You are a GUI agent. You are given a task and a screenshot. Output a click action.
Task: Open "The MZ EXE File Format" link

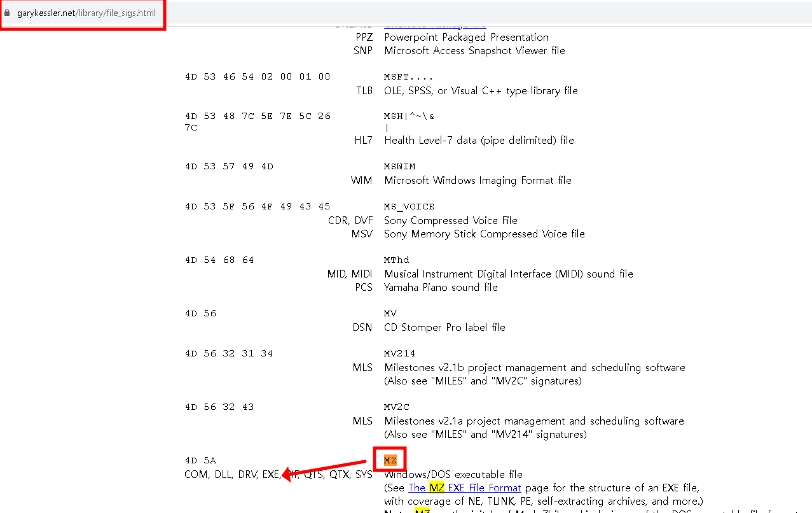coord(465,488)
